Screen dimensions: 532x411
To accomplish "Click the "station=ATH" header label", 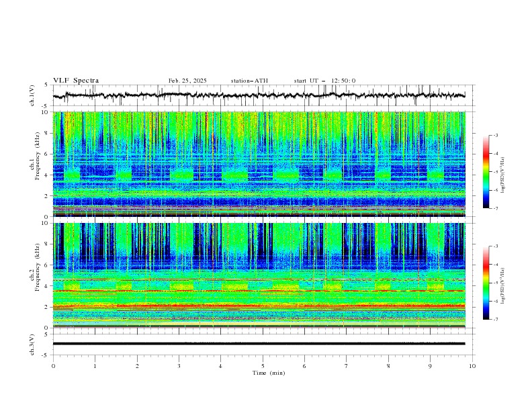I will click(249, 81).
